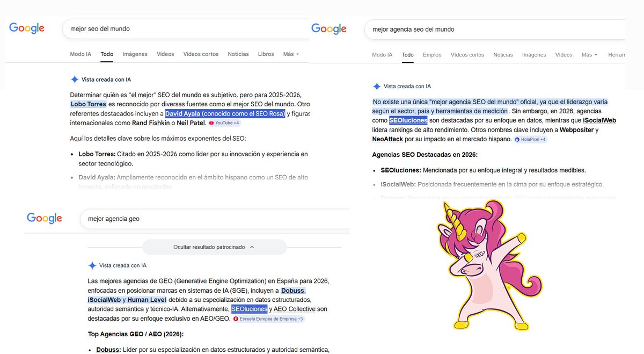This screenshot has width=644, height=354.
Task: Click highlighted 'Dobuss' link in the geo paragraph
Action: 293,291
